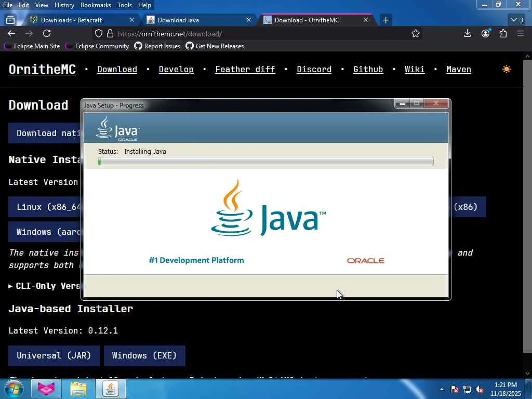The width and height of the screenshot is (532, 399).
Task: Click the network tray icon
Action: (467, 390)
